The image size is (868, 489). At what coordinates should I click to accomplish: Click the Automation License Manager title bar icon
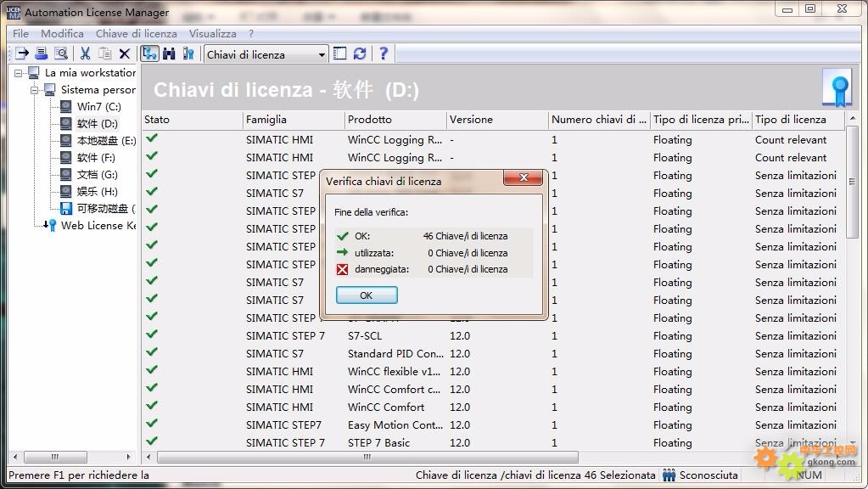tap(14, 12)
